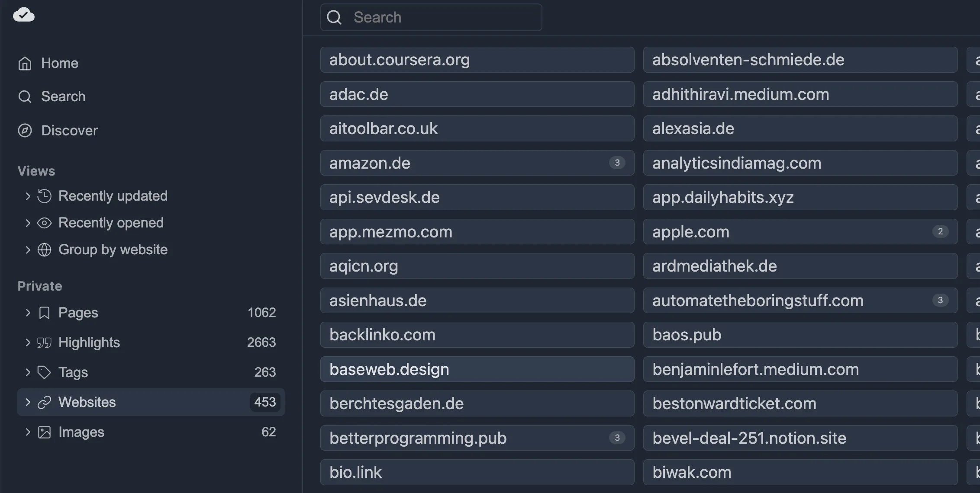
Task: Click the count badge 3 on betterprogramming.pub
Action: (x=617, y=438)
